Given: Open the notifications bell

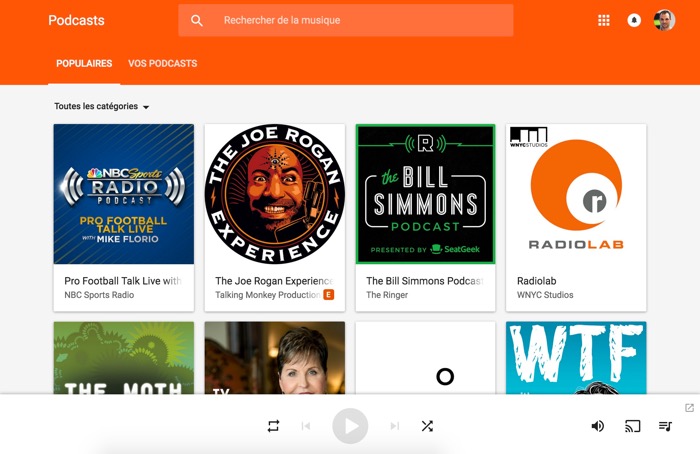Looking at the screenshot, I should coord(634,20).
